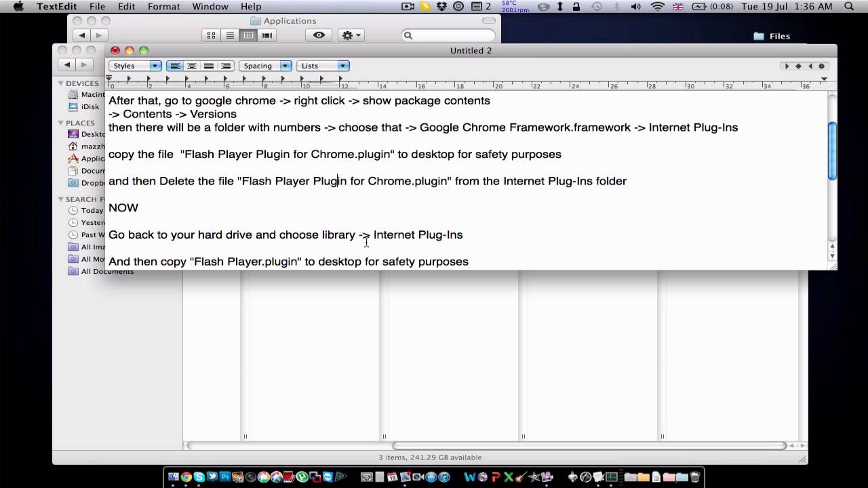Viewport: 868px width, 488px height.
Task: Click the lock icon in menu bar
Action: pyautogui.click(x=576, y=7)
